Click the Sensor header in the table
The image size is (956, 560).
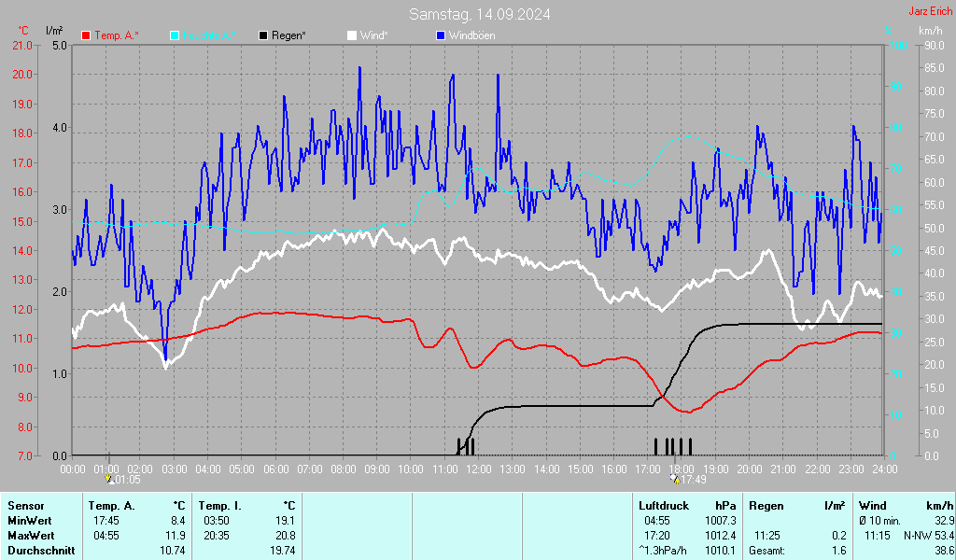click(x=25, y=506)
